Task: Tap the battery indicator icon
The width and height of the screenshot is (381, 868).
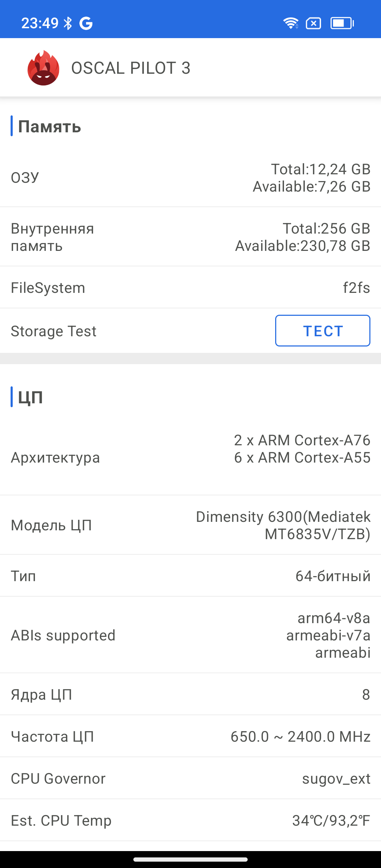Action: (342, 23)
